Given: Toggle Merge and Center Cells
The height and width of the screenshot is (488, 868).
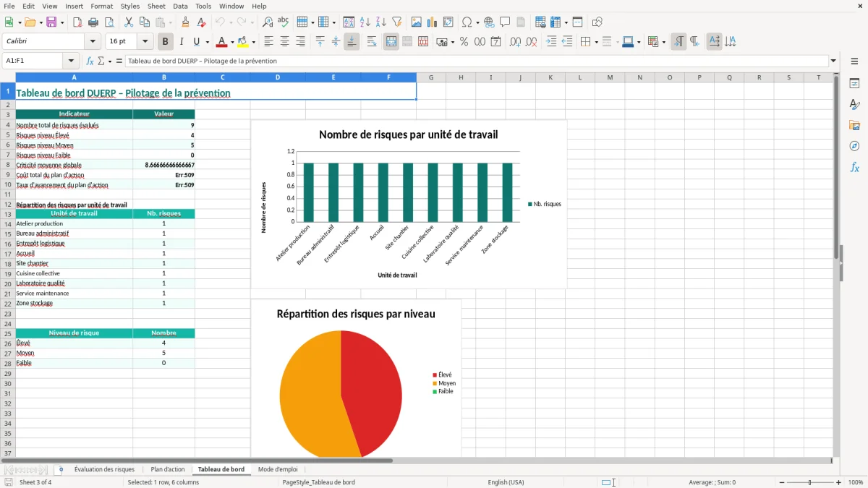Looking at the screenshot, I should pos(391,42).
